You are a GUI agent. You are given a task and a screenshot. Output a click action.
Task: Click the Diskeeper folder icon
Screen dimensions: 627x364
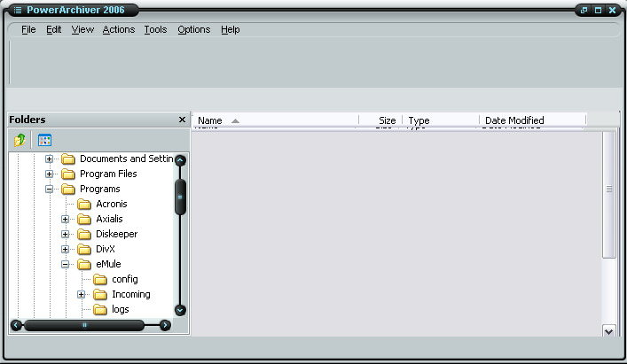tap(84, 235)
